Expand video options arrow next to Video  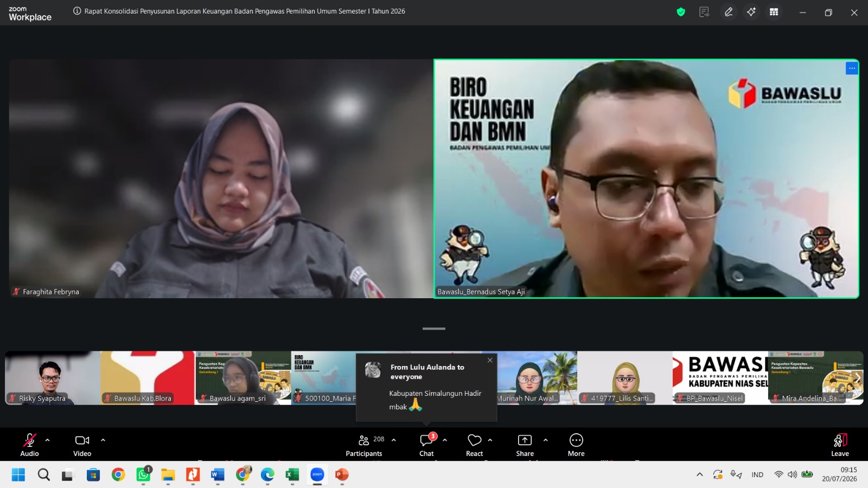click(x=103, y=440)
